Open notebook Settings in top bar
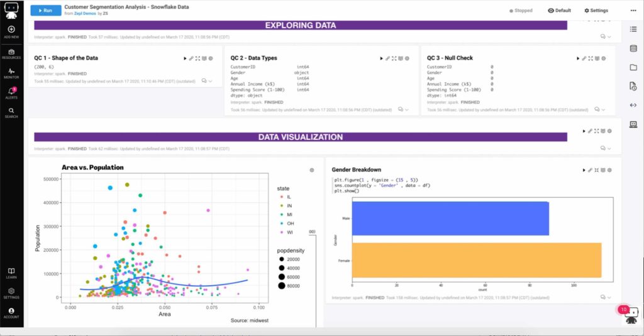 coord(596,11)
